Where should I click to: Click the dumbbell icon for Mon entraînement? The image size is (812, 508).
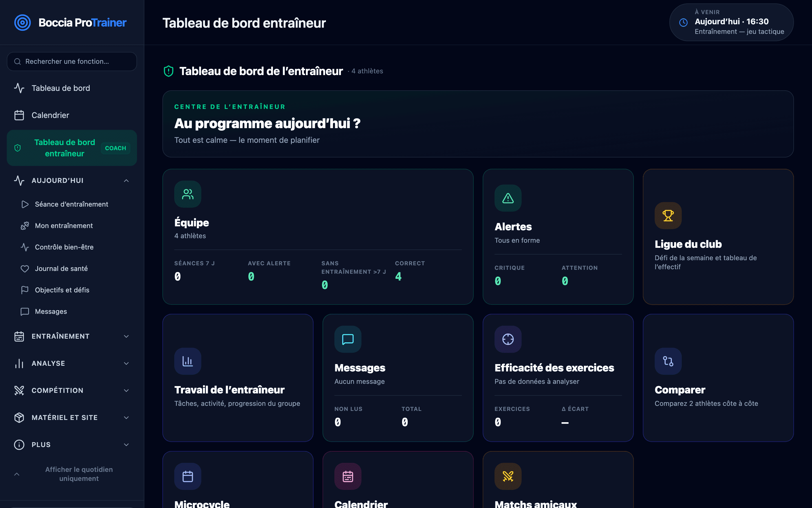click(x=25, y=226)
